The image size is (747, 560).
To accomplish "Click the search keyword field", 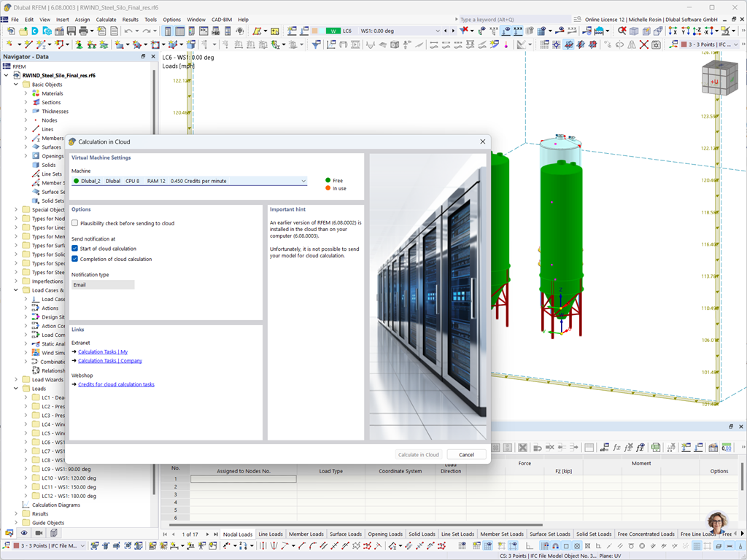I will click(514, 20).
